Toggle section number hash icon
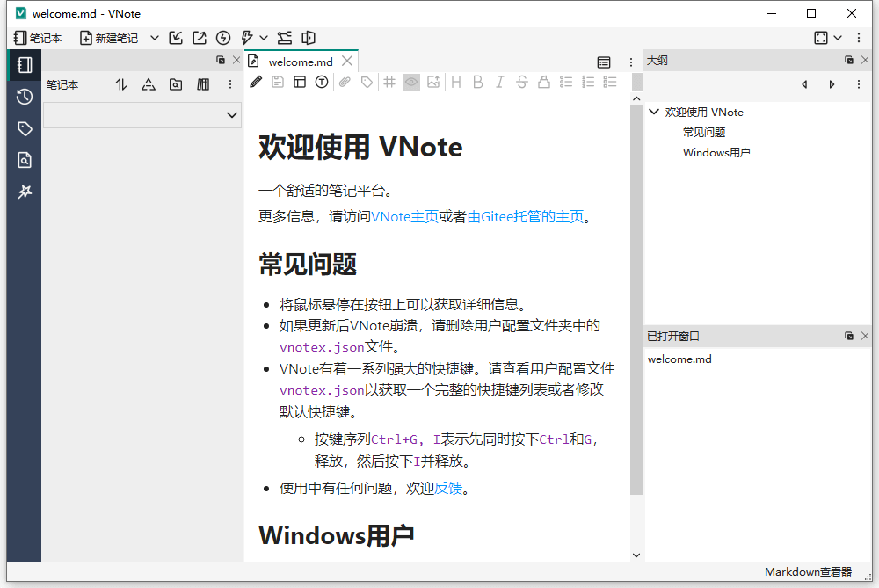 (389, 83)
